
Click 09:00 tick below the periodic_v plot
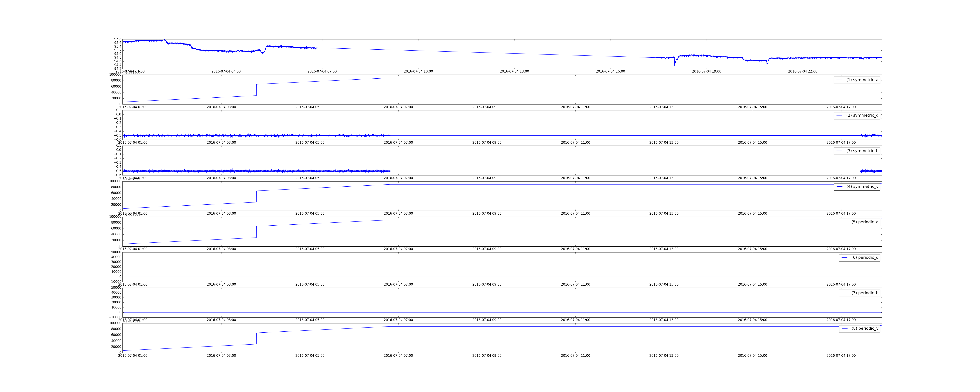pos(487,356)
